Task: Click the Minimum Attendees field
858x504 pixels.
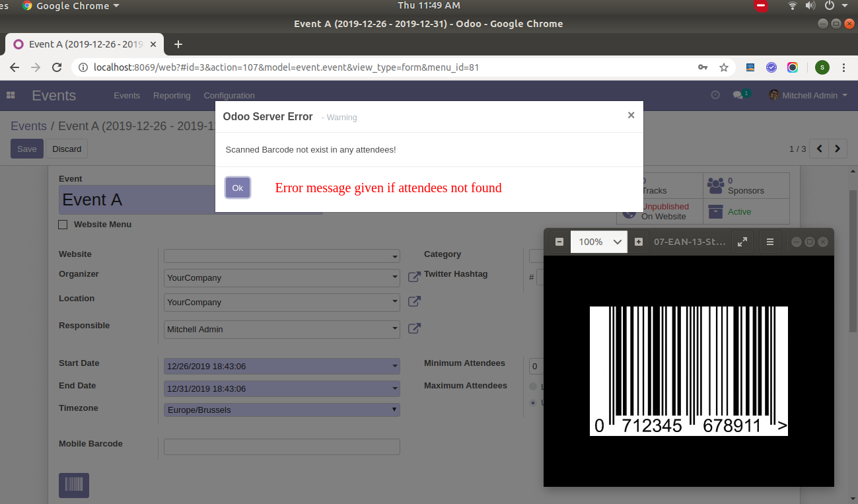Action: coord(536,366)
